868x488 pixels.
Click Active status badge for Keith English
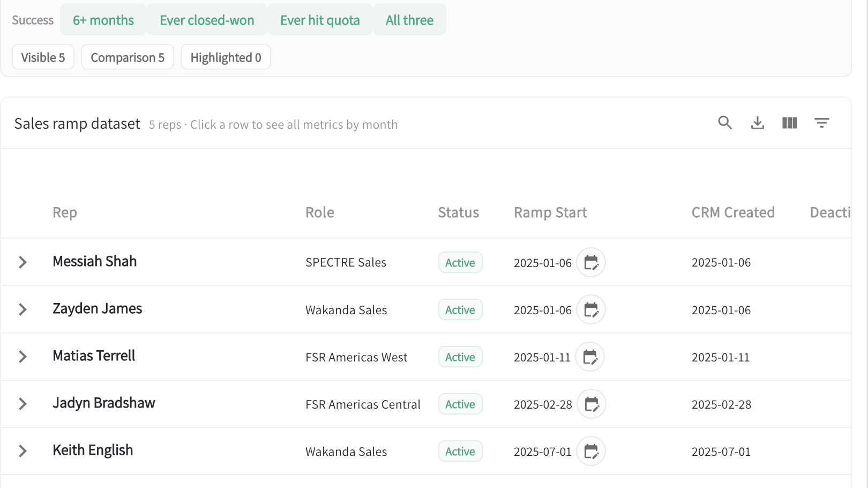point(460,451)
